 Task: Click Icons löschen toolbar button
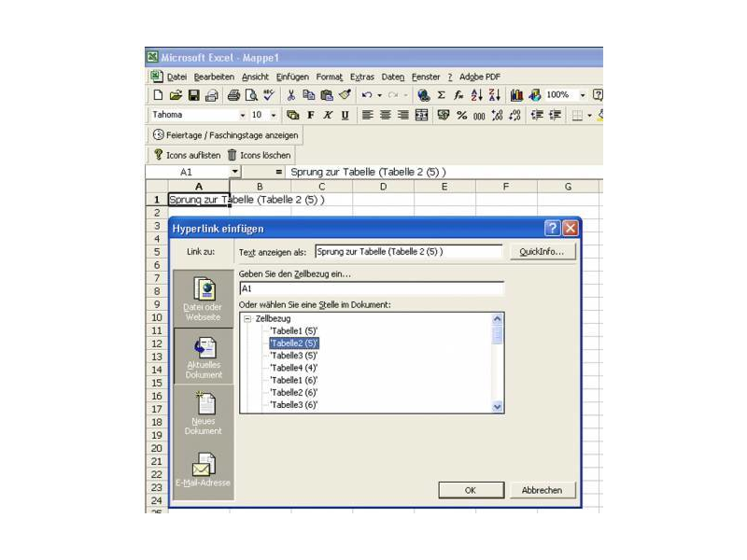pos(260,155)
